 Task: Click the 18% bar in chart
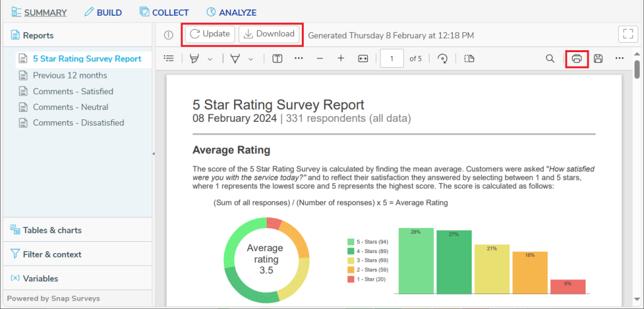coord(530,273)
